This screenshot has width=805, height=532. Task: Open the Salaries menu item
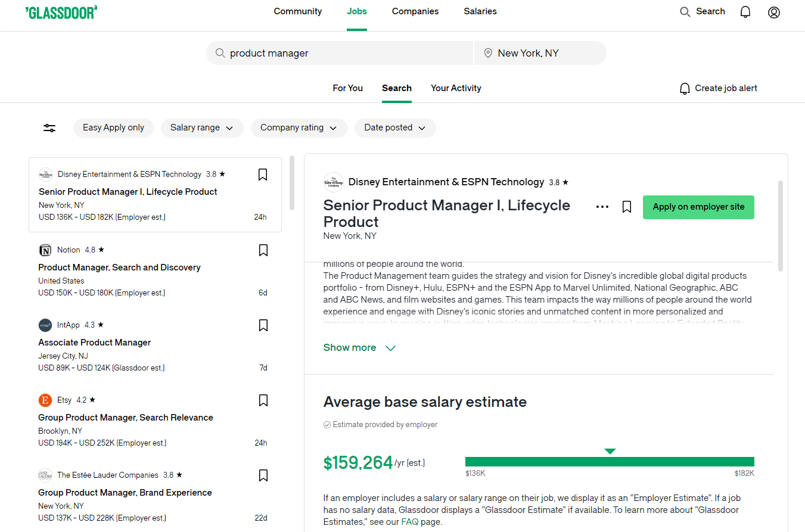(x=480, y=11)
